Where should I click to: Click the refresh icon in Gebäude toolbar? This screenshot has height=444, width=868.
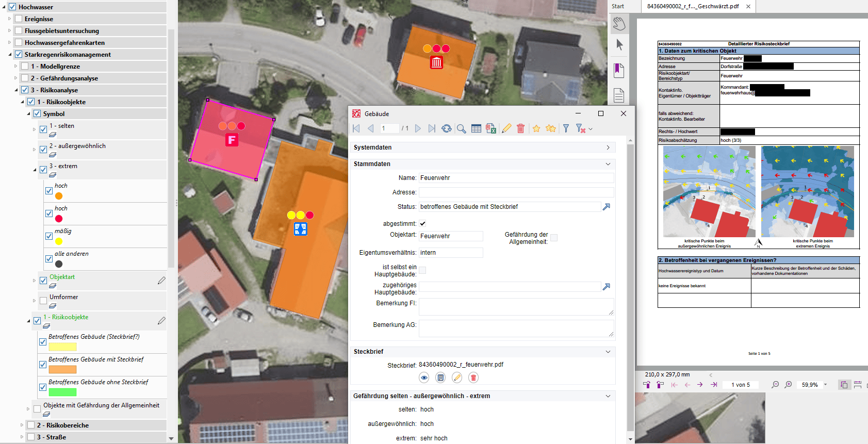(x=447, y=128)
